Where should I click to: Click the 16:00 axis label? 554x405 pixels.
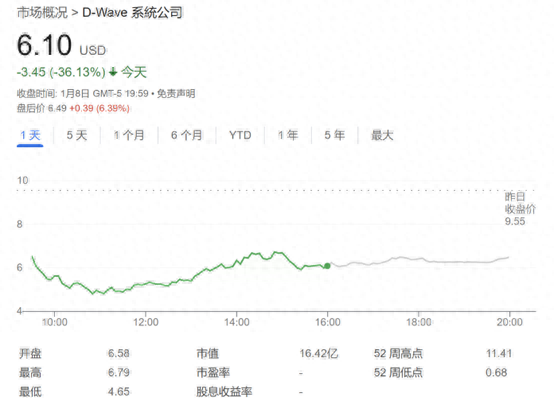[328, 322]
